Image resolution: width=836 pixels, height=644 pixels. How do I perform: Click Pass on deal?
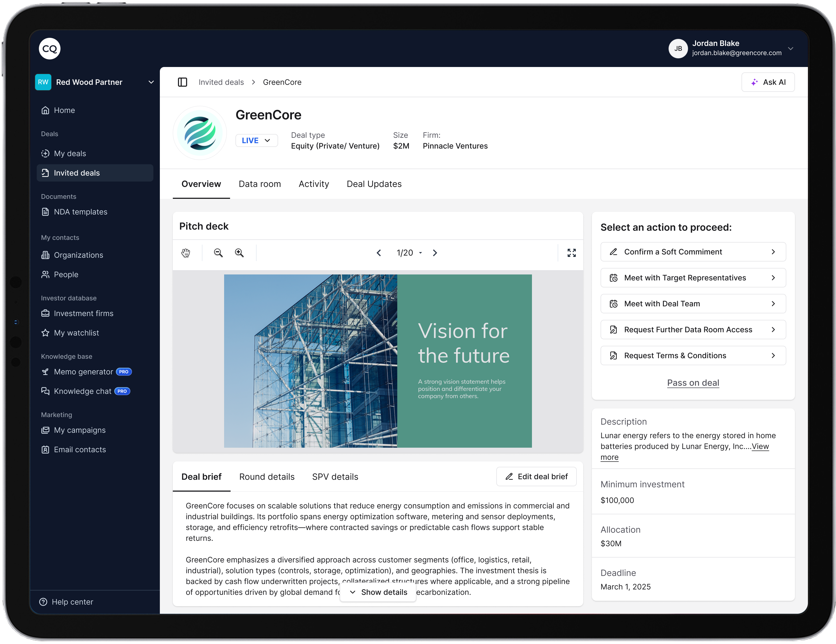693,383
